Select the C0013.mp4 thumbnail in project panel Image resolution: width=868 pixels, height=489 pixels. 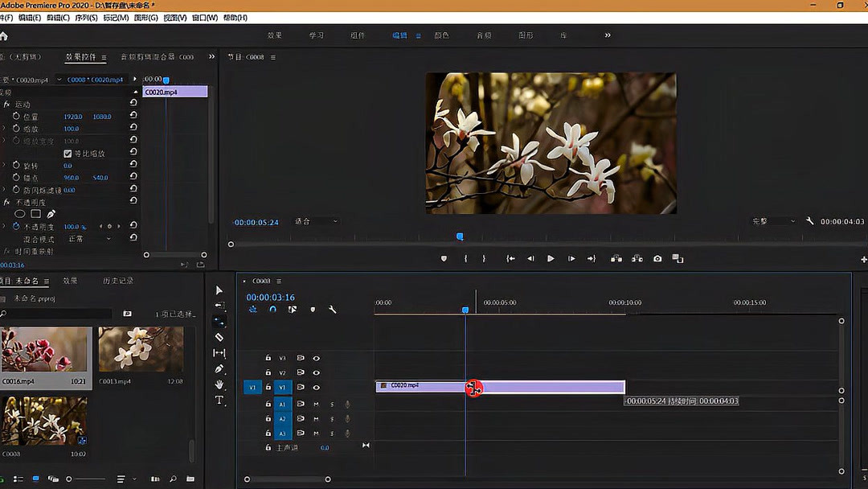141,349
